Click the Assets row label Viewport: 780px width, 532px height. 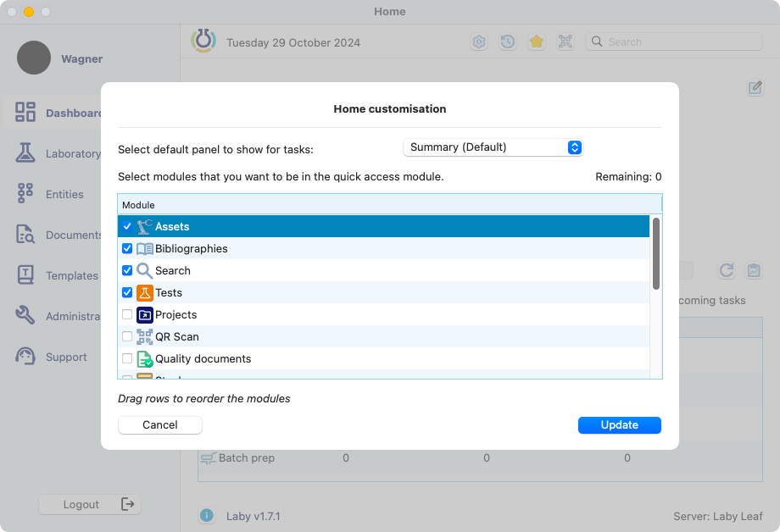(x=172, y=227)
